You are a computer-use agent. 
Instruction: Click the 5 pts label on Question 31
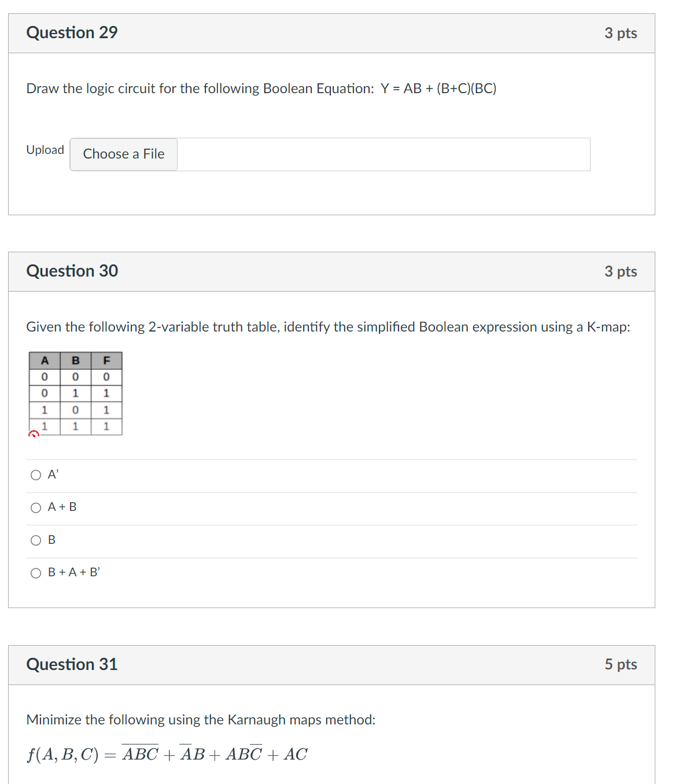tap(622, 664)
